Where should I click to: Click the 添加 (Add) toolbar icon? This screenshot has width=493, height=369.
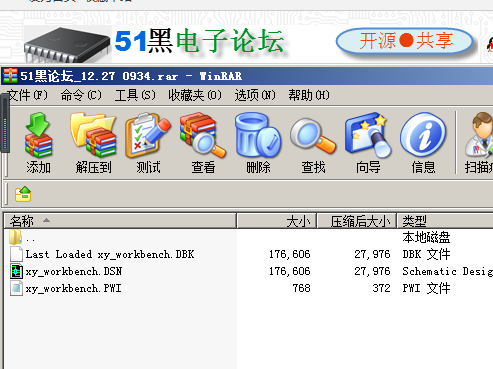coord(38,135)
